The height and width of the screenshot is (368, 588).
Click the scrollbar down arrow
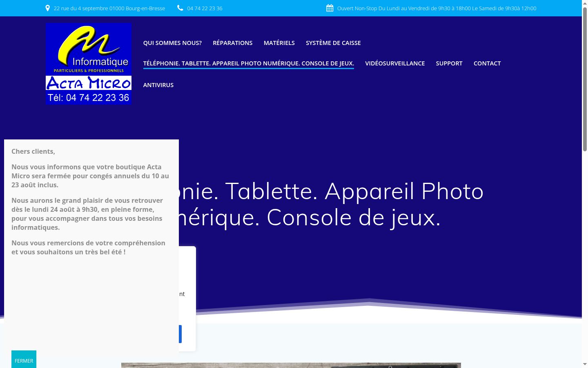point(585,364)
